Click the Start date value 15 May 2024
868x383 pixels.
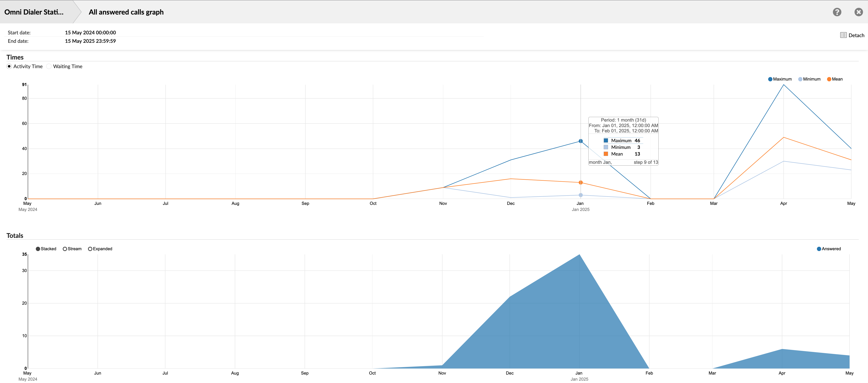coord(90,32)
